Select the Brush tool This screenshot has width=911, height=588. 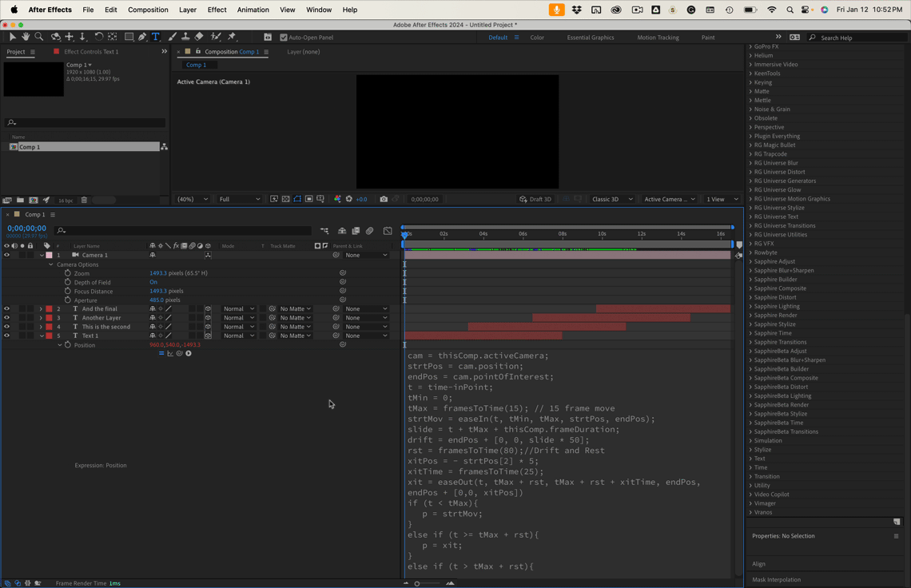173,37
